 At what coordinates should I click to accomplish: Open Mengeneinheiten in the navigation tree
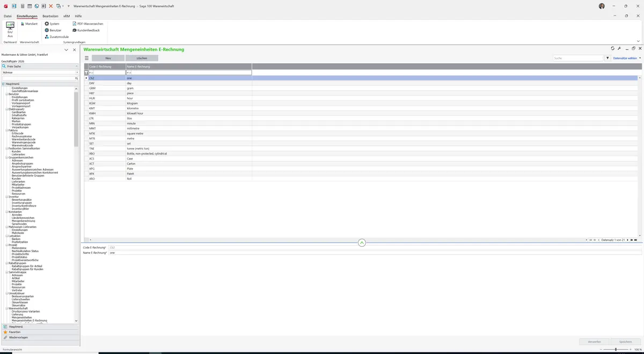click(21, 318)
